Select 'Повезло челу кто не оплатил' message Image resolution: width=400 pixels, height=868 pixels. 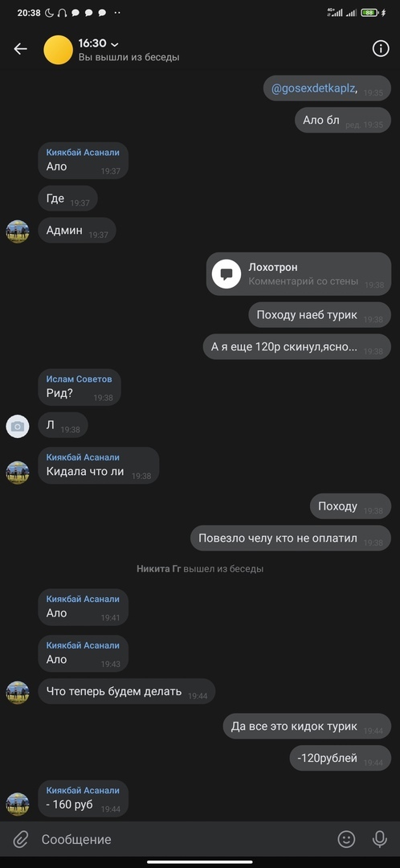(x=291, y=538)
